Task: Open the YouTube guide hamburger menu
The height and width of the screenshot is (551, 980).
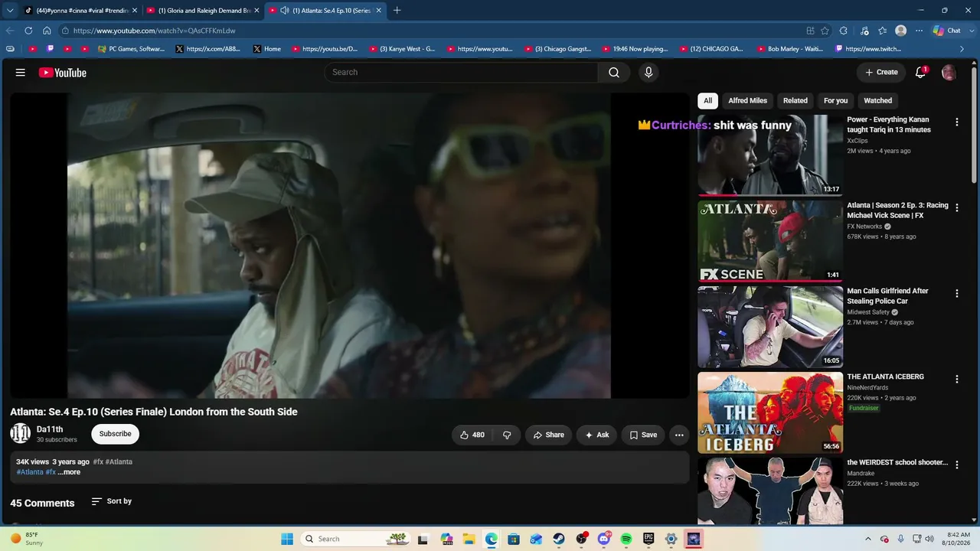Action: pyautogui.click(x=21, y=73)
